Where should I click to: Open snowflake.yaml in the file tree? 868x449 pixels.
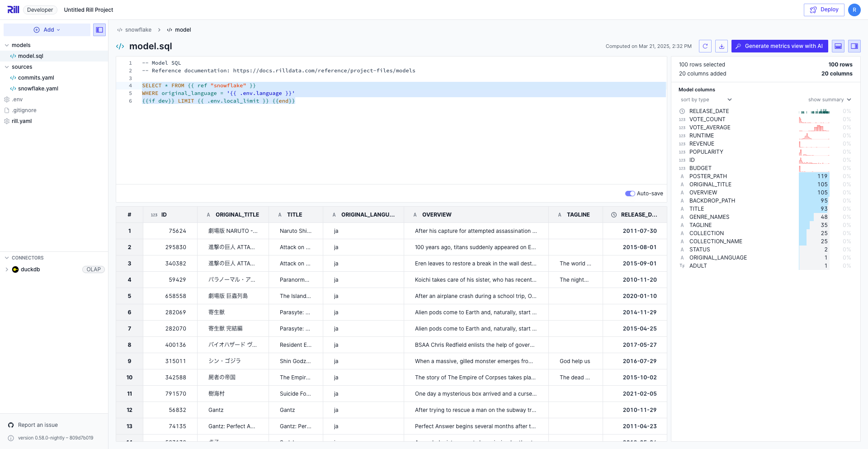coord(38,89)
